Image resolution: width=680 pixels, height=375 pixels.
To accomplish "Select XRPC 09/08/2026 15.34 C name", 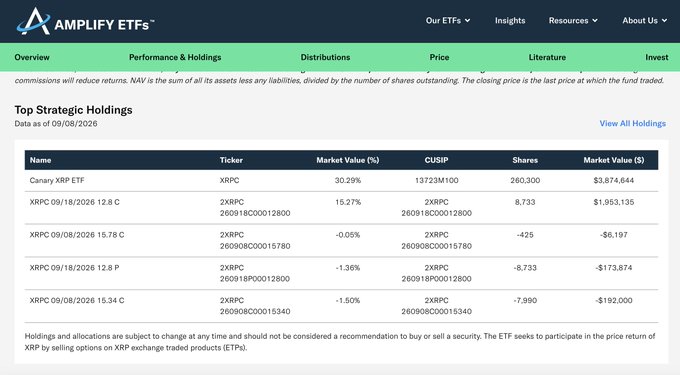I will tap(77, 300).
